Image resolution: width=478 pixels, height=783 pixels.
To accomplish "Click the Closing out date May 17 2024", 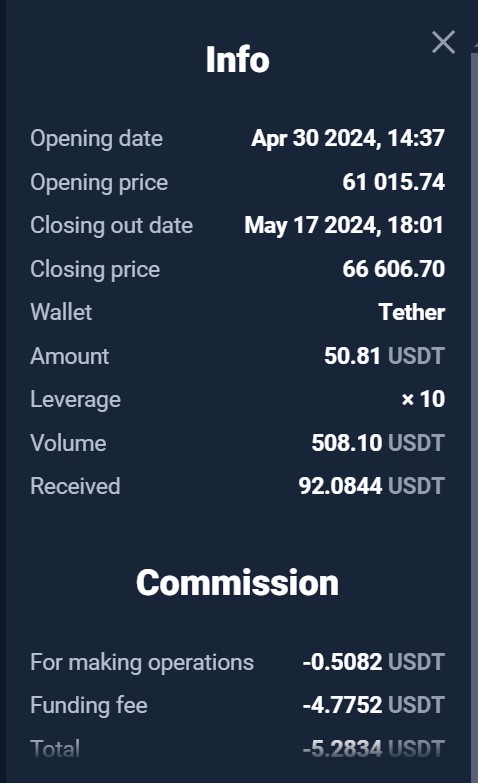I will (344, 225).
